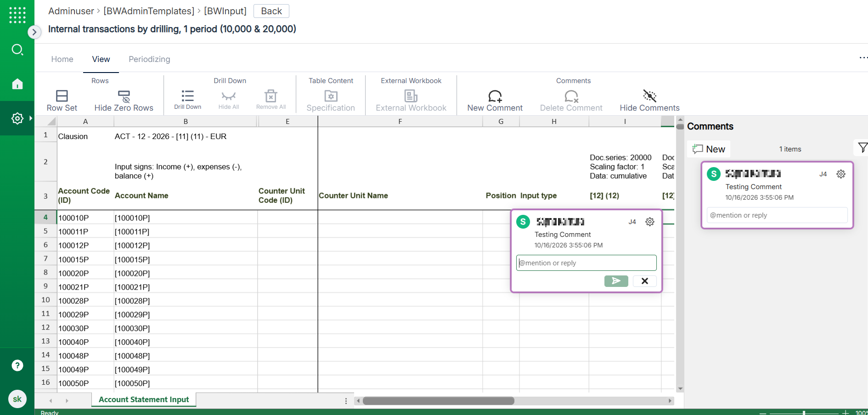Open the app launcher grid icon
Viewport: 868px width, 415px height.
[x=17, y=15]
